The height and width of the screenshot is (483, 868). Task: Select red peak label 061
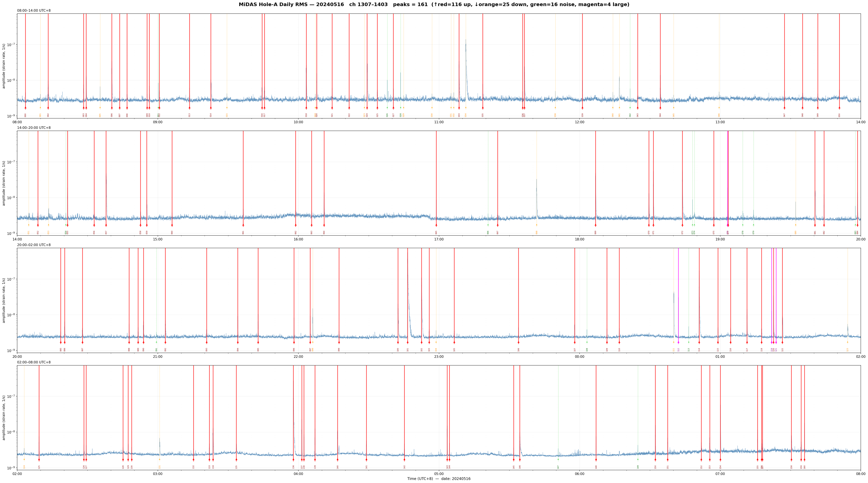pos(243,232)
